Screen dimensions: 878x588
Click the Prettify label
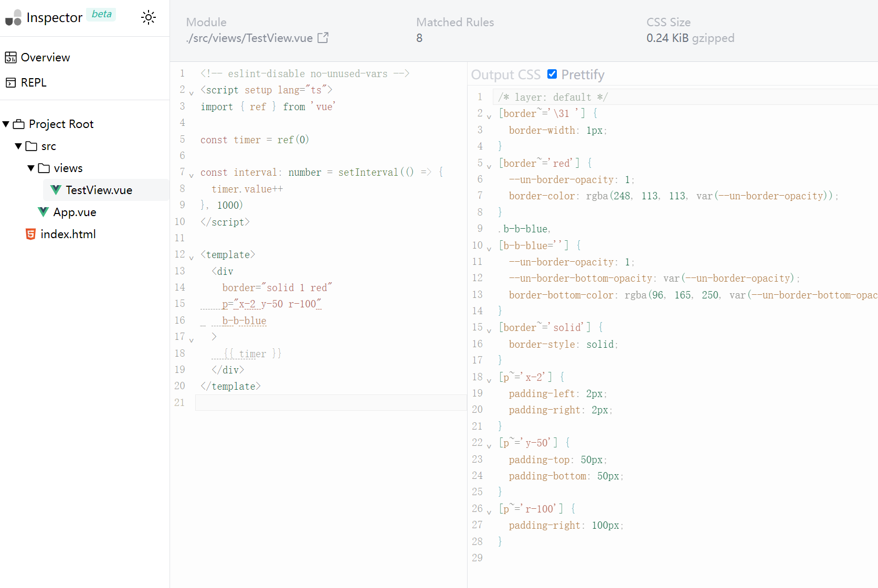pos(583,74)
